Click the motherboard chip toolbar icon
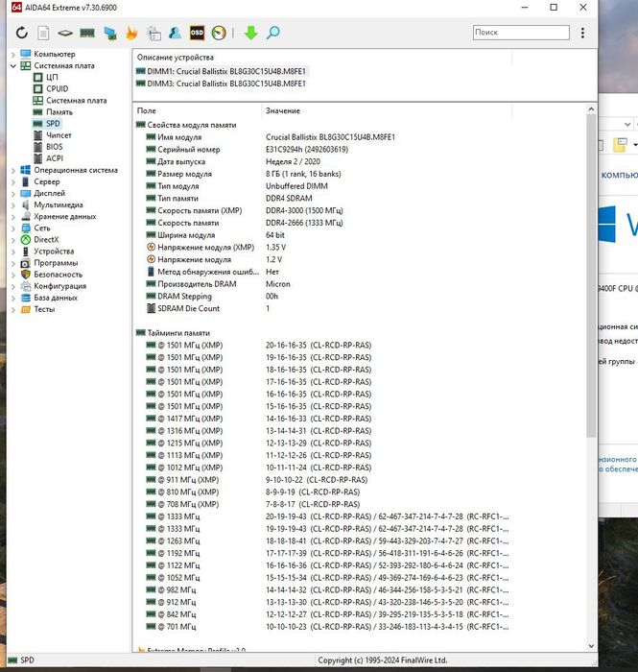Image resolution: width=638 pixels, height=672 pixels. (65, 33)
